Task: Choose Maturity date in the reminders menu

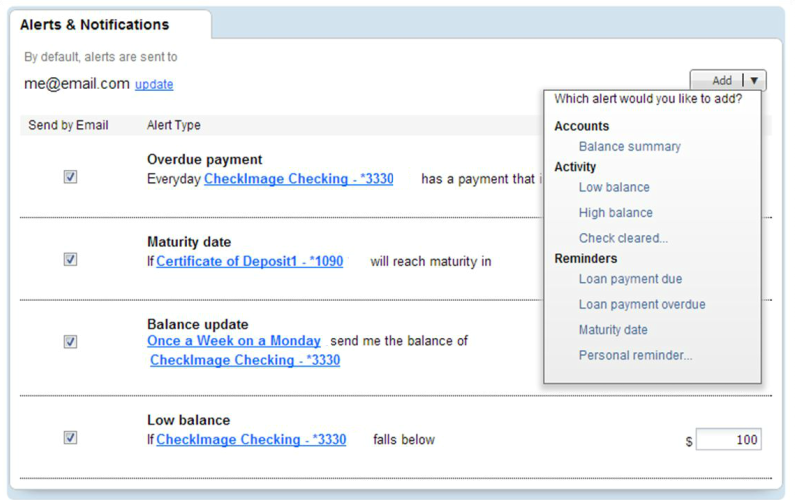Action: (613, 330)
